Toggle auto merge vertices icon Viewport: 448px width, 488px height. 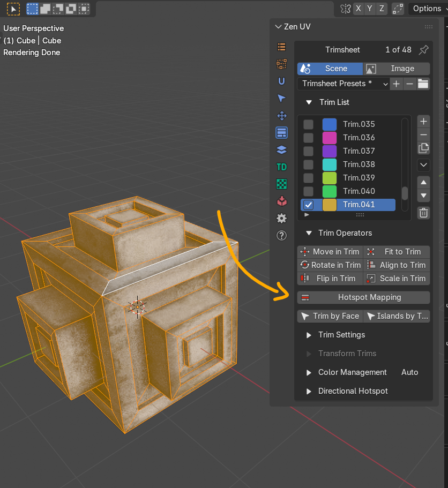398,9
